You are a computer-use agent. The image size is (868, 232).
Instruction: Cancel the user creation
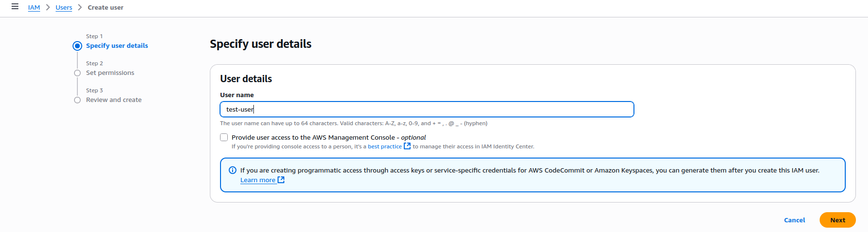pos(794,220)
